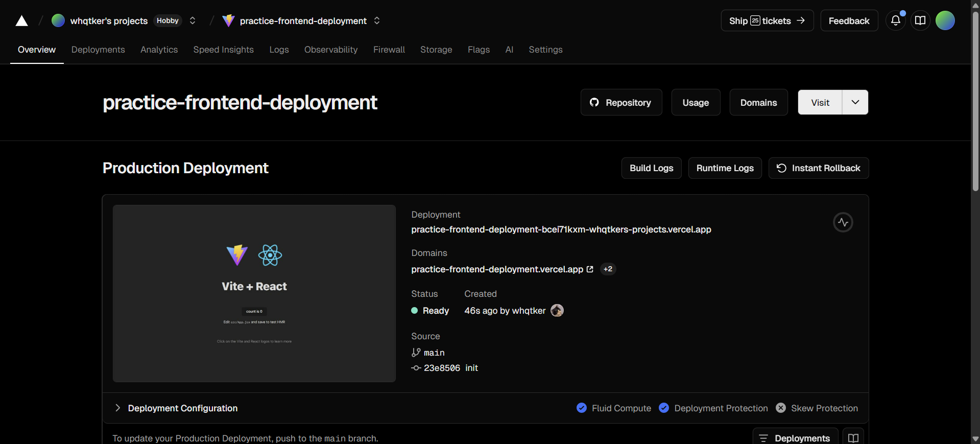The width and height of the screenshot is (980, 444).
Task: Open the Feedback button
Action: (849, 20)
